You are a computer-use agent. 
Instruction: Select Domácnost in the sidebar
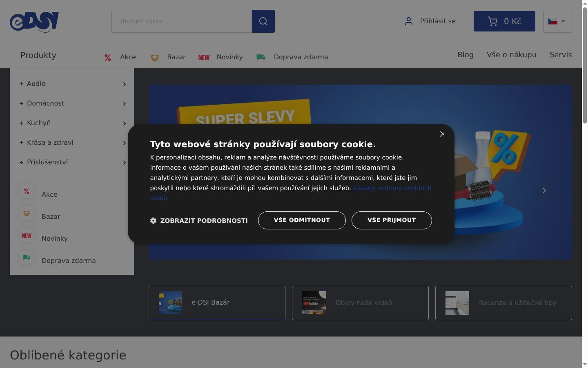coord(45,103)
